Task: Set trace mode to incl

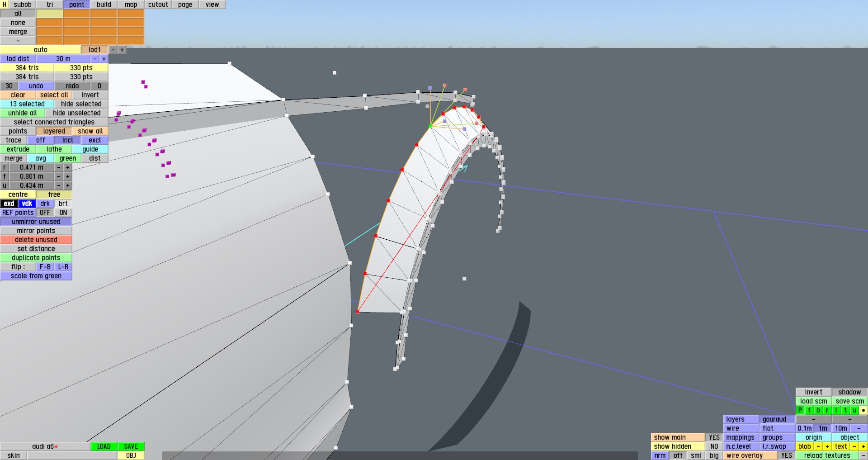Action: [68, 140]
